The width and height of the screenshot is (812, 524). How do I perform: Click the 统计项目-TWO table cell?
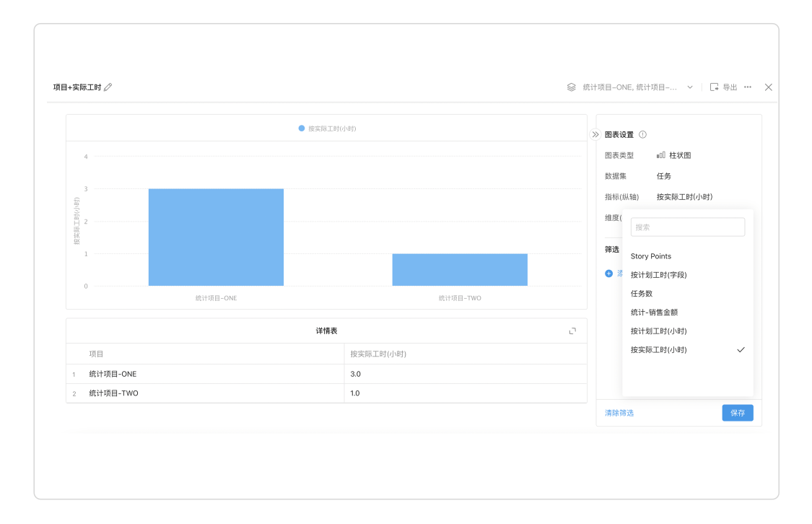click(x=114, y=393)
